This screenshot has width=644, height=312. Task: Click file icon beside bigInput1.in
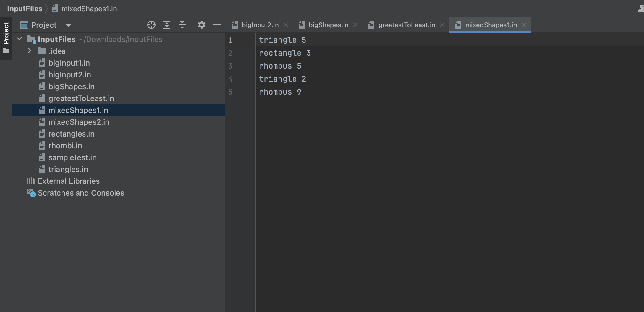click(42, 63)
